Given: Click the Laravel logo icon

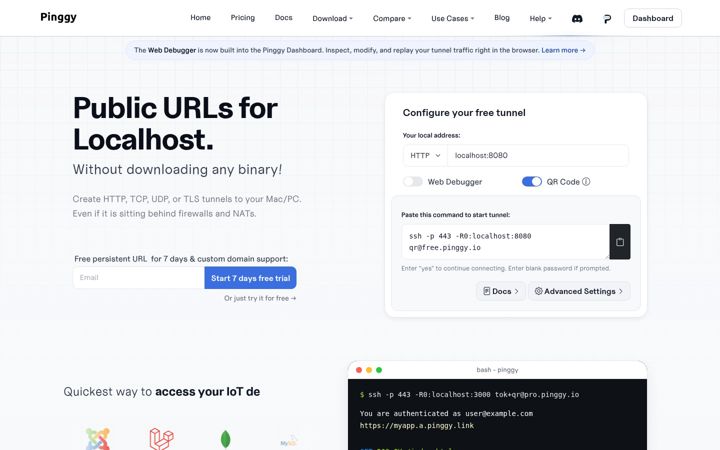Looking at the screenshot, I should pyautogui.click(x=162, y=439).
